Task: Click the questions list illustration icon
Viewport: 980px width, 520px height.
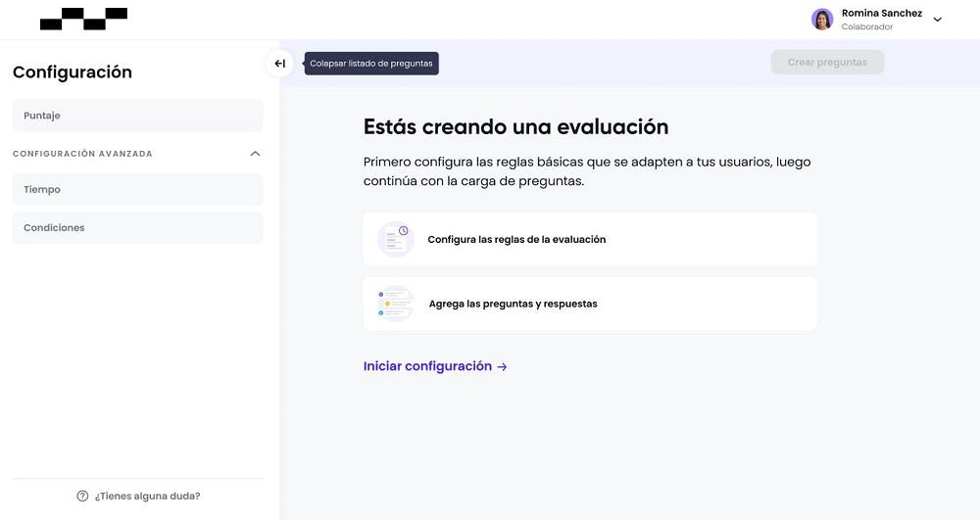Action: click(395, 304)
